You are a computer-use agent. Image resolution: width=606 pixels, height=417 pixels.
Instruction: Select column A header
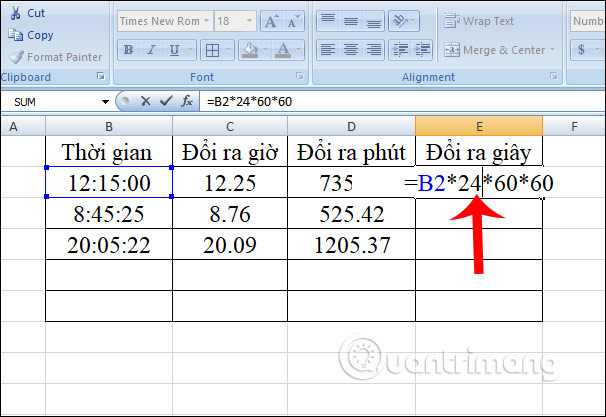(x=14, y=126)
